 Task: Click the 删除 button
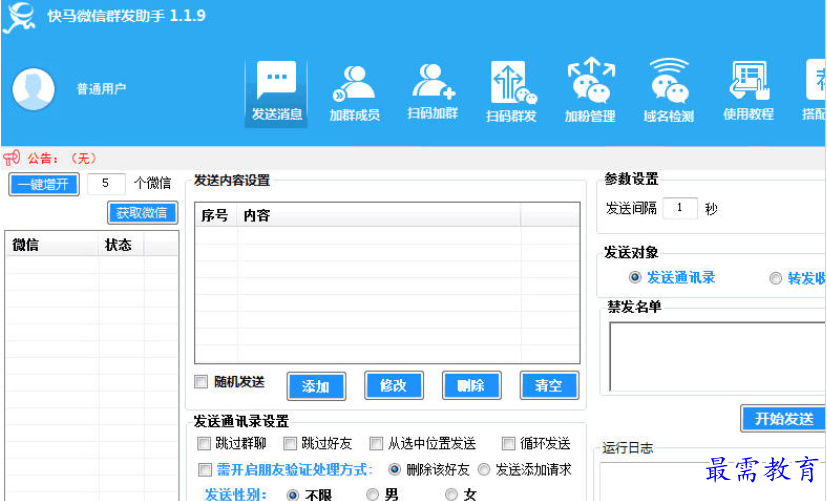point(471,386)
